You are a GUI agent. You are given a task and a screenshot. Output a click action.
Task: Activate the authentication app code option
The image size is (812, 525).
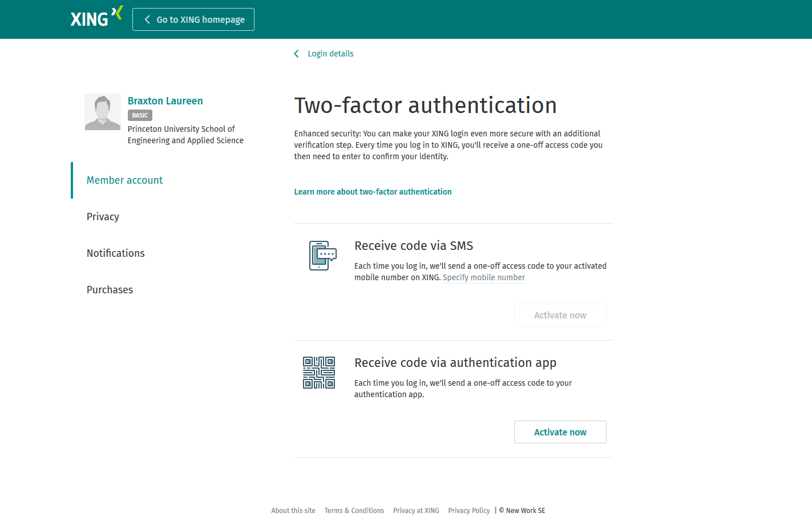click(x=560, y=432)
